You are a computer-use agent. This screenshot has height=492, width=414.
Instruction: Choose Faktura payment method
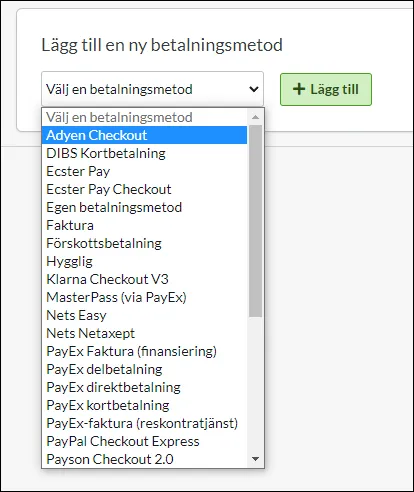tap(144, 225)
